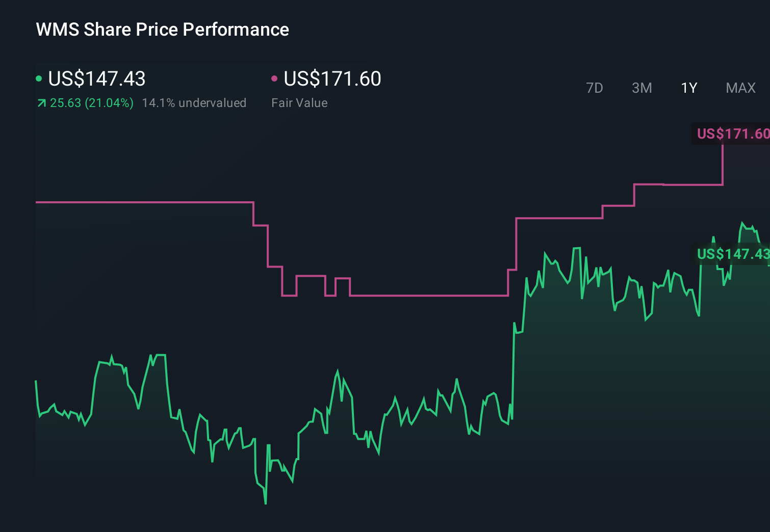Image resolution: width=770 pixels, height=532 pixels.
Task: Click the WMS Share Price Performance title
Action: pyautogui.click(x=162, y=30)
